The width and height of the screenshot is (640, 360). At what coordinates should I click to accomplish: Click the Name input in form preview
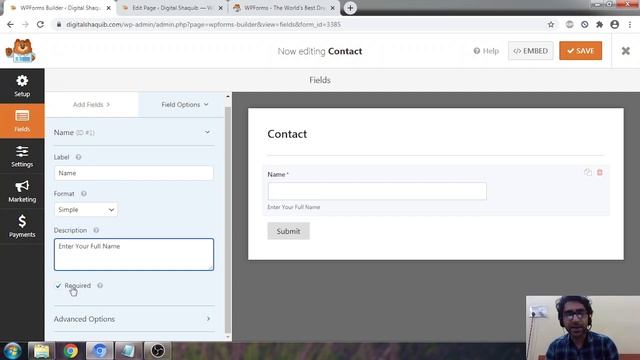pyautogui.click(x=377, y=191)
